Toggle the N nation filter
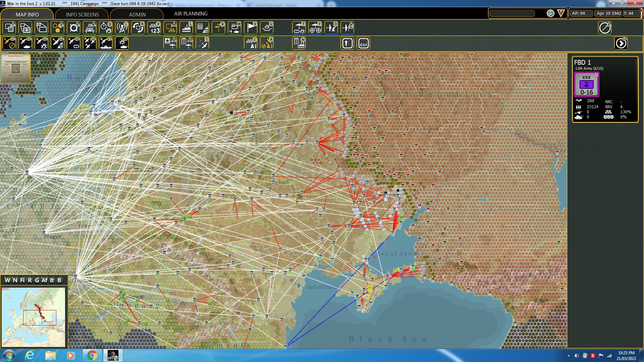Image resolution: width=644 pixels, height=362 pixels. click(x=15, y=280)
